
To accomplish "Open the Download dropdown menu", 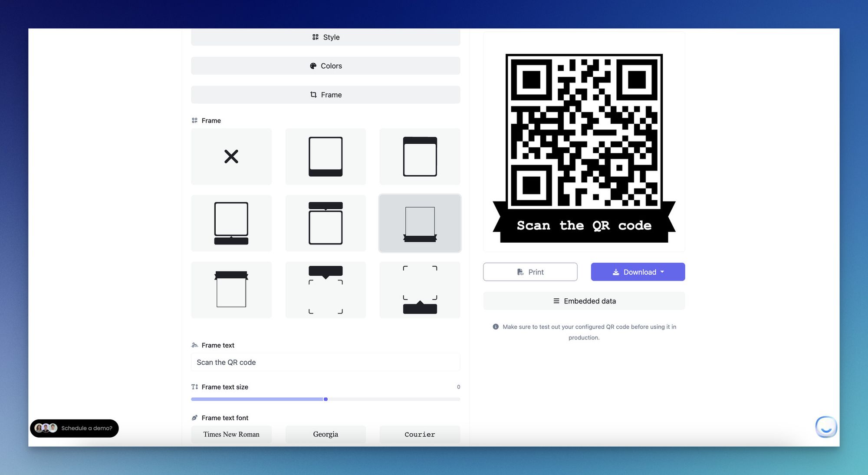I will [638, 272].
